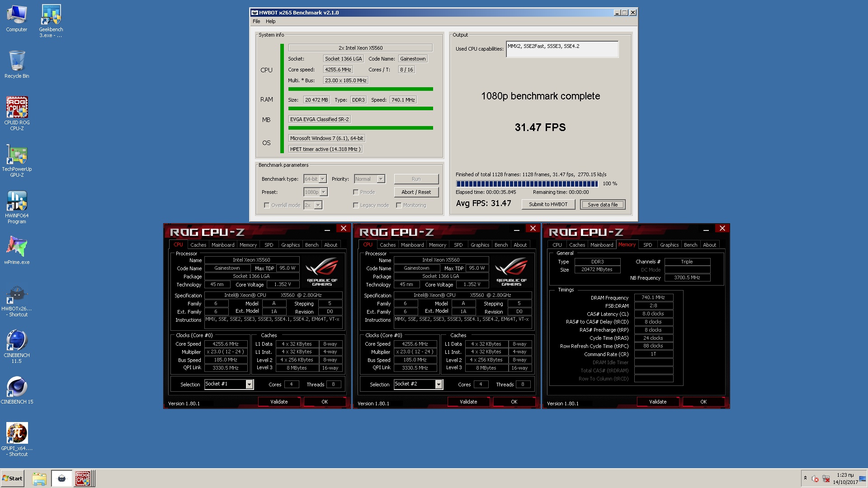Viewport: 868px width, 488px height.
Task: Close the second ROG CPU-Z window
Action: [x=533, y=229]
